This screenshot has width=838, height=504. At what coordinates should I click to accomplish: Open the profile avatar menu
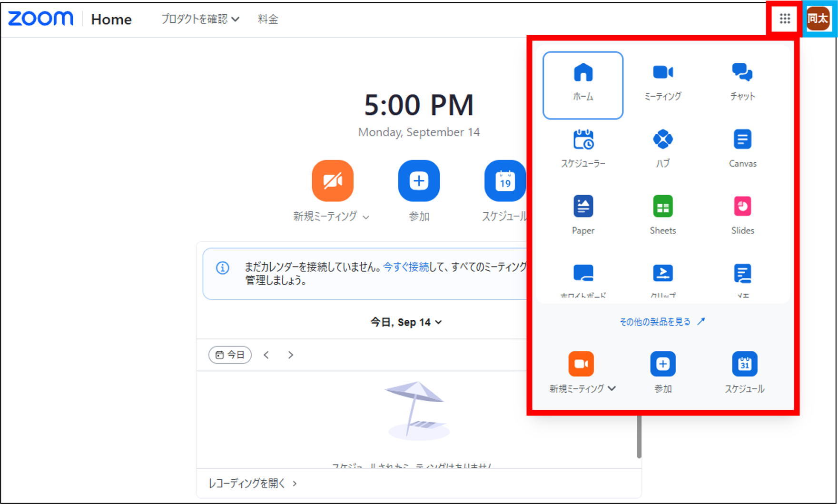[818, 19]
